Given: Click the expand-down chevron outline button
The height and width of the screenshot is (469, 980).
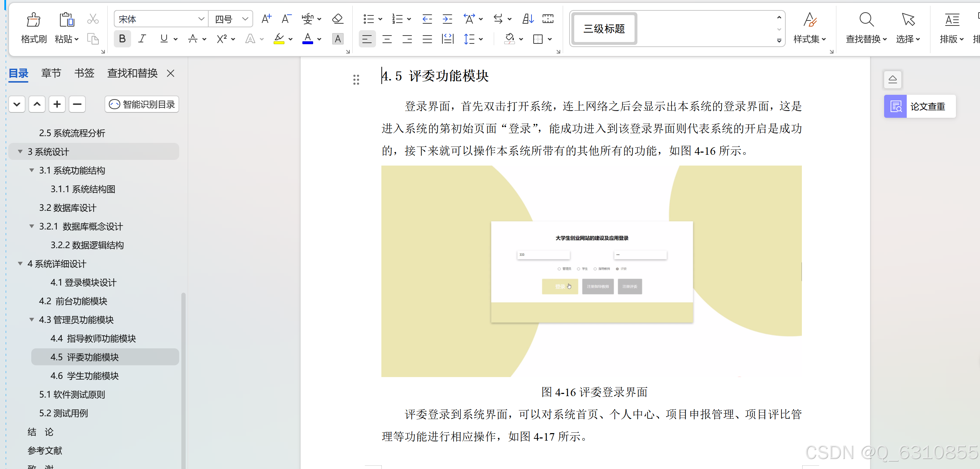Looking at the screenshot, I should [17, 104].
